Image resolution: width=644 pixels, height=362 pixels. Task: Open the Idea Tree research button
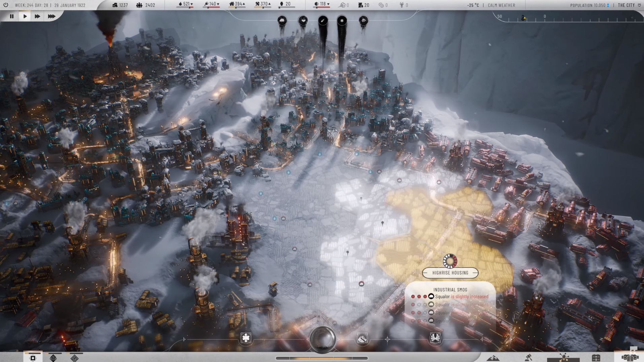564,358
